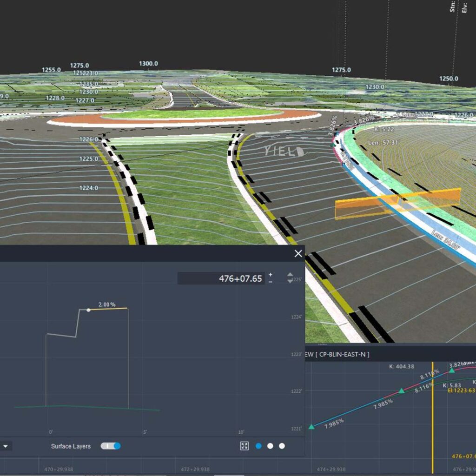Click the station stepper down arrow
This screenshot has width=476, height=476.
tap(290, 281)
